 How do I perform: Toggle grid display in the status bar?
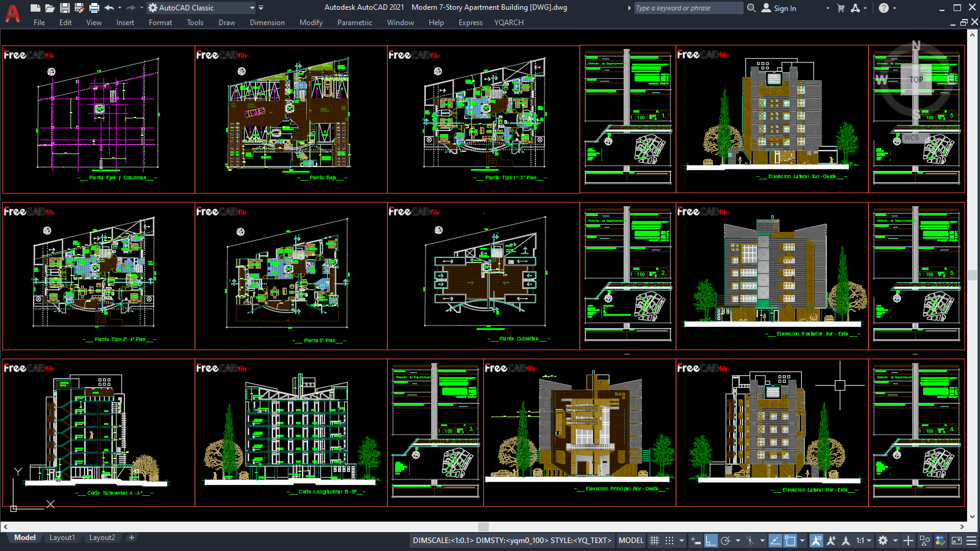pos(655,541)
